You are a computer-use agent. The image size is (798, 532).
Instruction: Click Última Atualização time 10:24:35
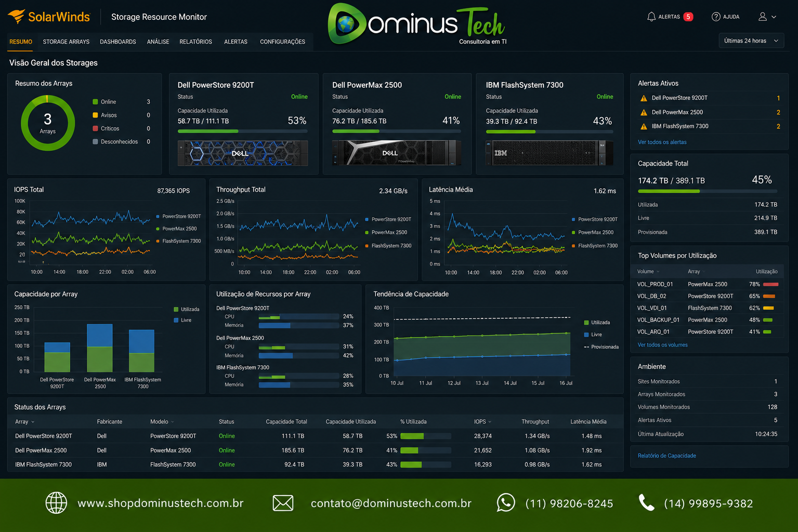(x=766, y=434)
